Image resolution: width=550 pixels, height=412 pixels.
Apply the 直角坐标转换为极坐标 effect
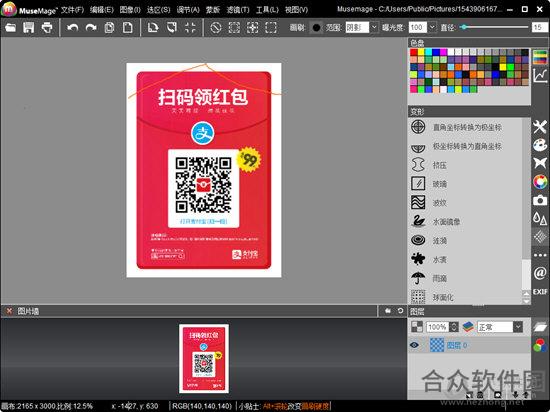click(465, 127)
